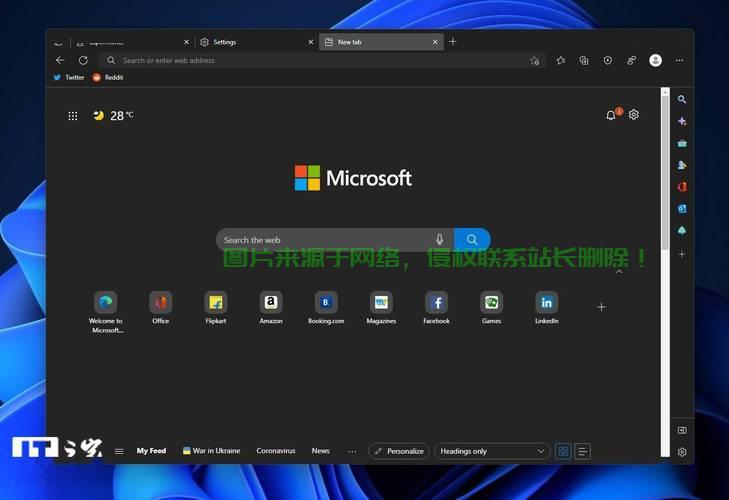Open the Reddit bookmark
This screenshot has height=500, width=729.
(108, 77)
